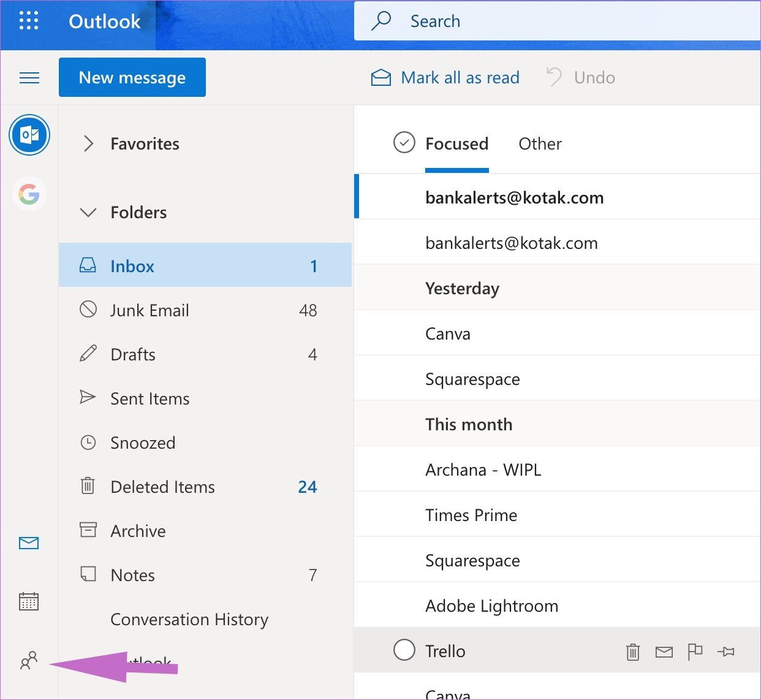
Task: Select all messages with Focused checkmark circle
Action: pos(404,142)
